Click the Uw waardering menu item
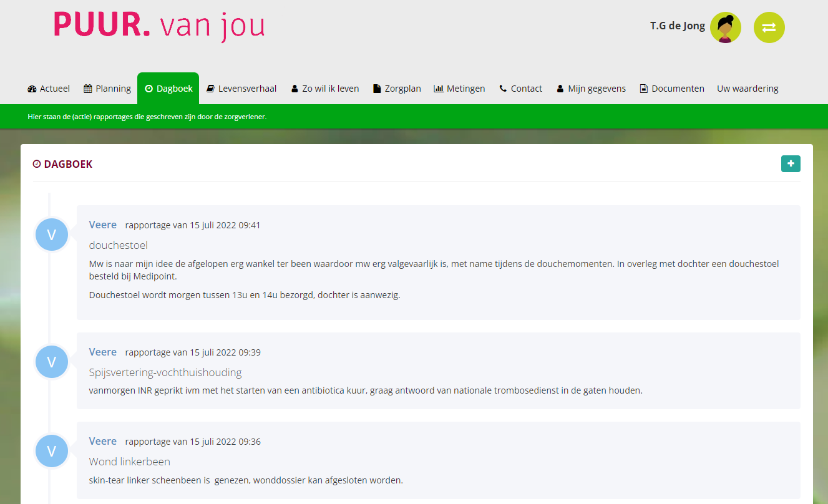 point(748,89)
